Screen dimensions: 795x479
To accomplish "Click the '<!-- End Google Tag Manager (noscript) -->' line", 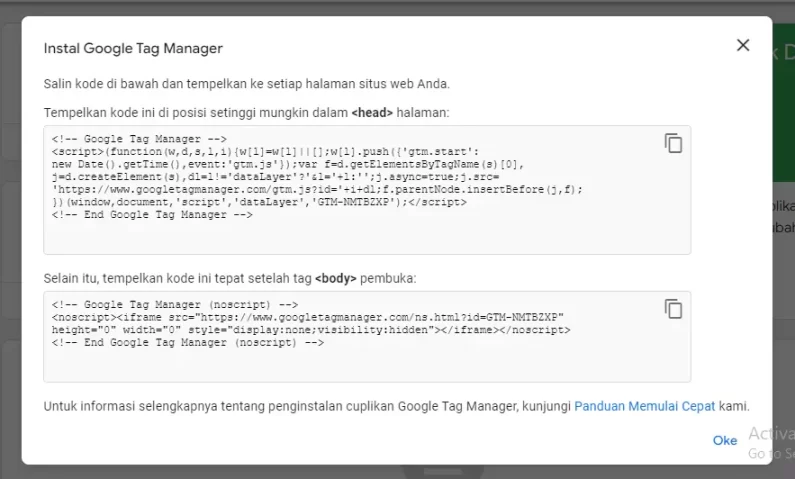I will click(x=188, y=343).
